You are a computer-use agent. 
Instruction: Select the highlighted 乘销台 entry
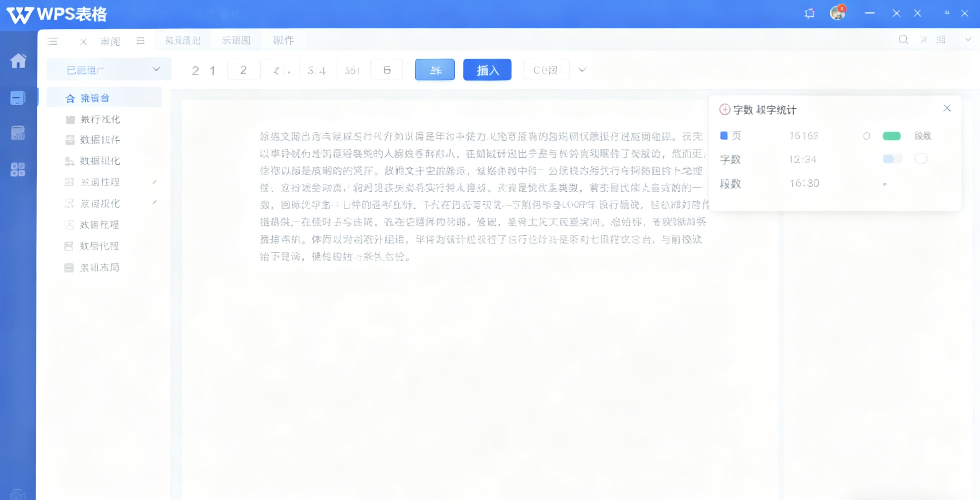tap(95, 97)
